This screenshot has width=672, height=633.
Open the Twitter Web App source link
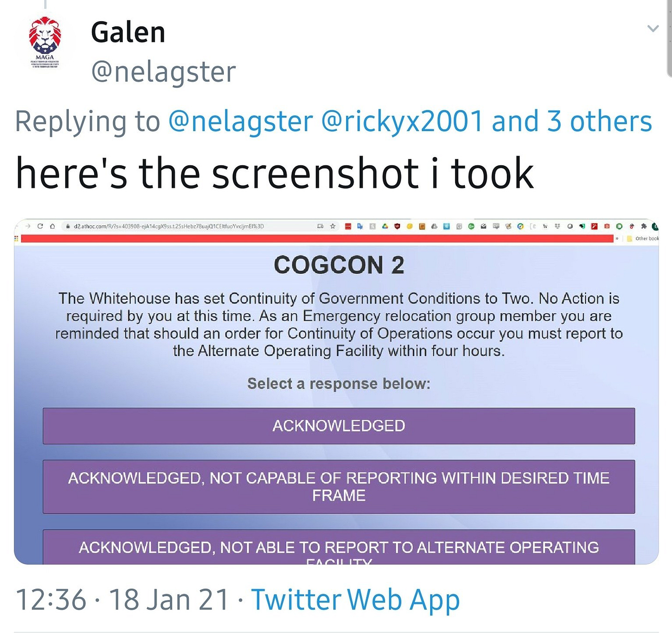pos(355,600)
